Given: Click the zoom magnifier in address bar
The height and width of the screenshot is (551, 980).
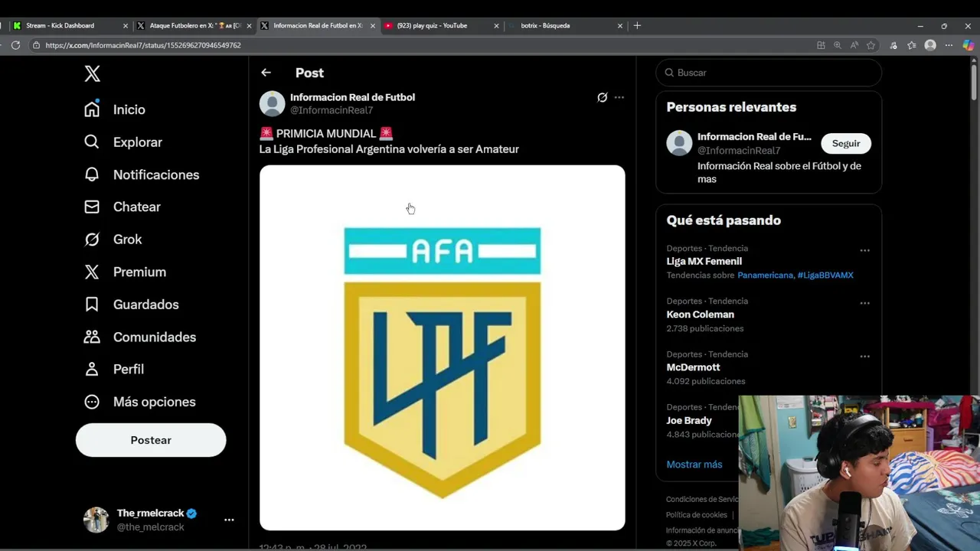Looking at the screenshot, I should 838,45.
